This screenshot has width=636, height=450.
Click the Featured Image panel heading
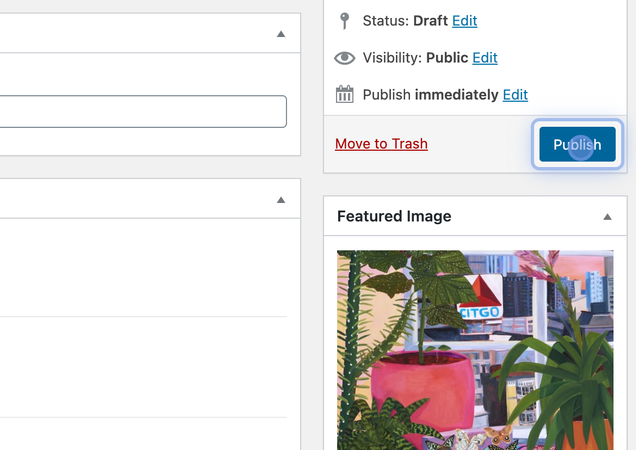coord(394,216)
